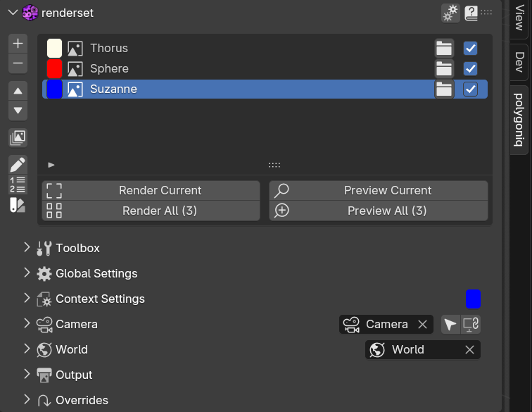Expand the list filter options triangle
Image resolution: width=532 pixels, height=412 pixels.
coord(51,165)
